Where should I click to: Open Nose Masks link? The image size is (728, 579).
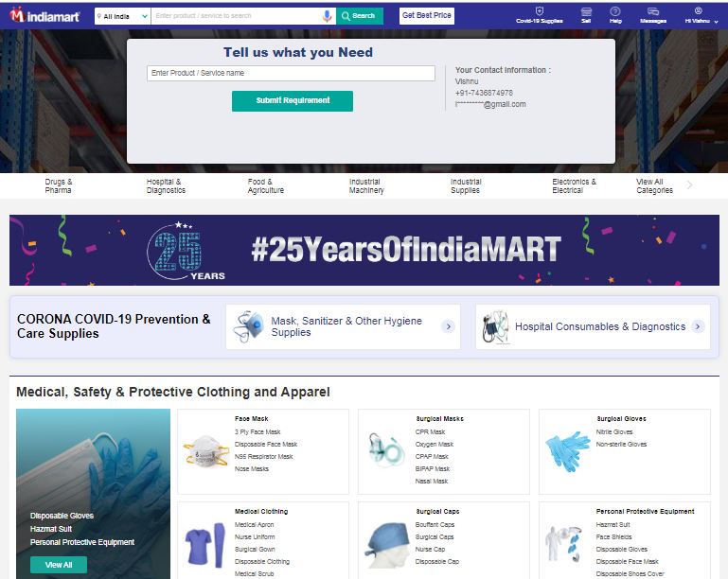[x=251, y=469]
